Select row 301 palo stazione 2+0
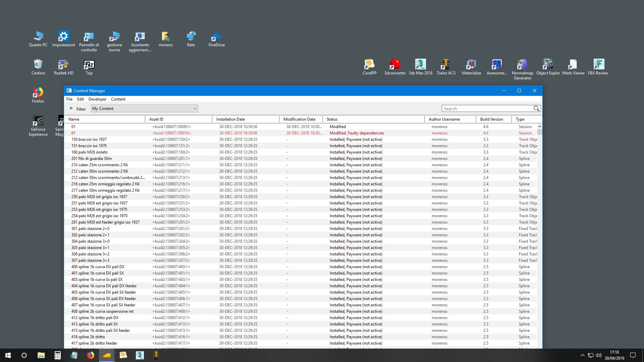 pos(301,229)
